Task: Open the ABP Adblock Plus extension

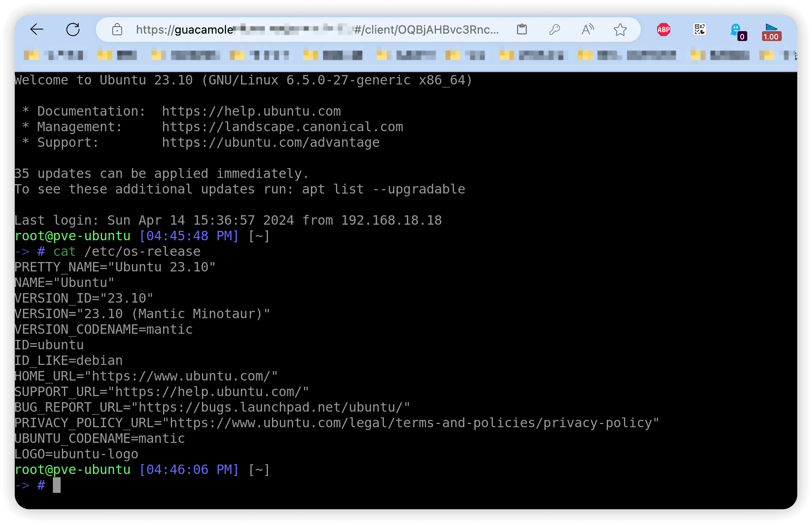Action: (664, 30)
